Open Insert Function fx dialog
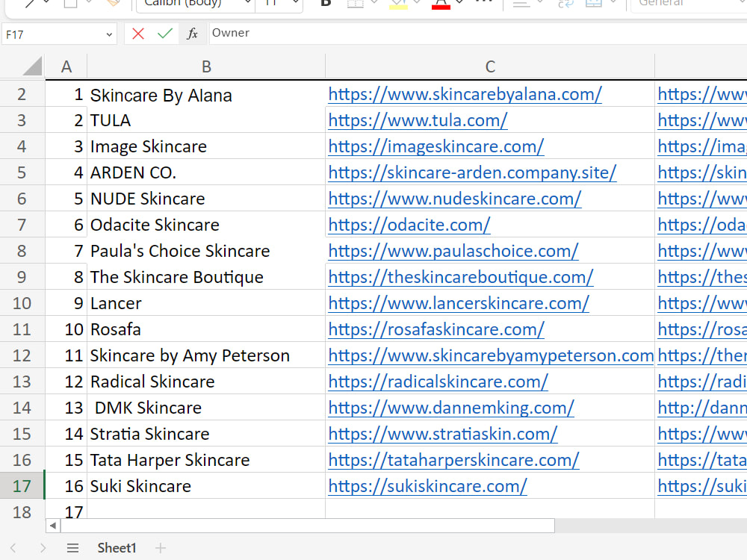 pyautogui.click(x=192, y=34)
